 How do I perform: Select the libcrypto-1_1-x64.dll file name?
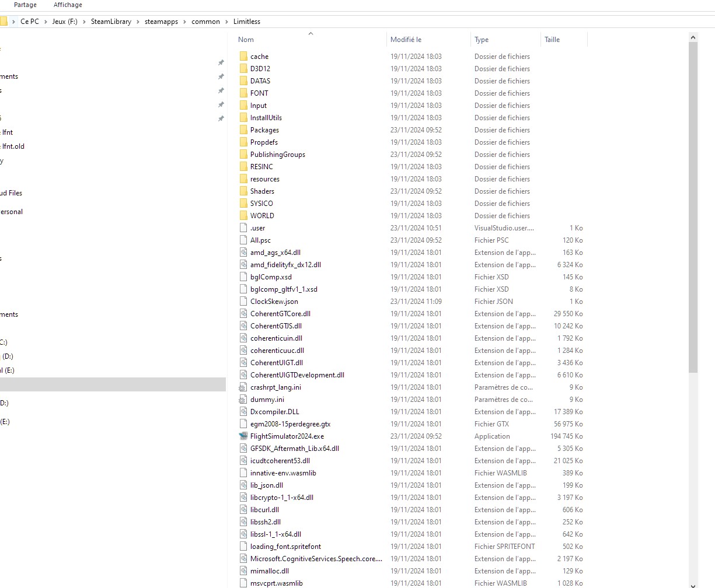pyautogui.click(x=282, y=498)
